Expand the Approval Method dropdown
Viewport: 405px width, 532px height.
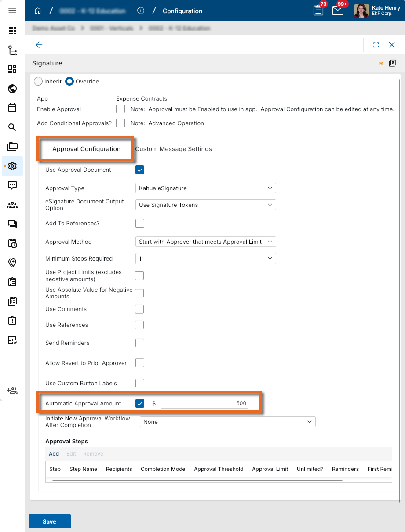[x=205, y=242]
